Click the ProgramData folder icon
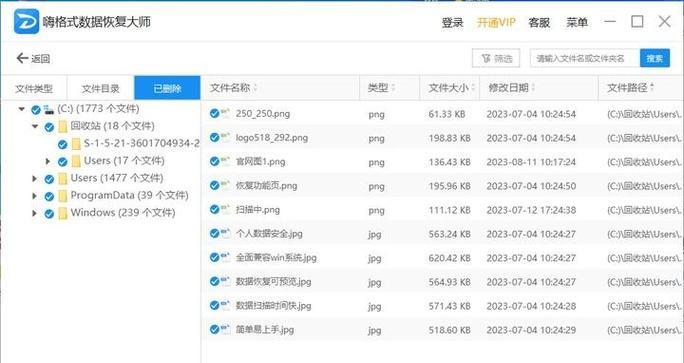 pyautogui.click(x=63, y=196)
